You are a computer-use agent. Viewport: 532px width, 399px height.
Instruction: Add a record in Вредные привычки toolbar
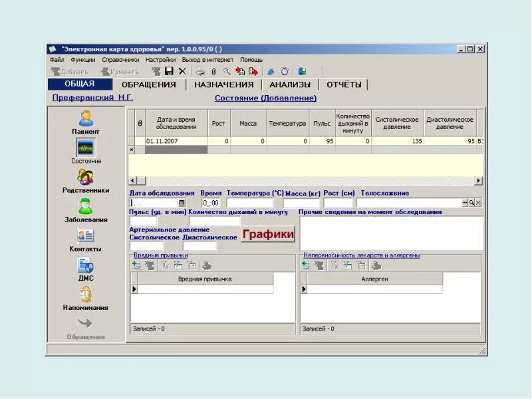pyautogui.click(x=136, y=265)
